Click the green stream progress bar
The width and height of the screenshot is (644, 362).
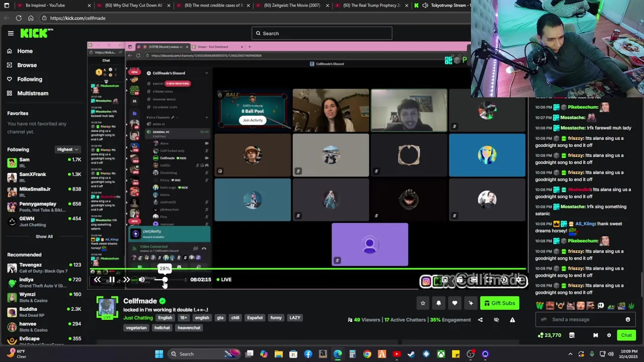[x=308, y=269]
